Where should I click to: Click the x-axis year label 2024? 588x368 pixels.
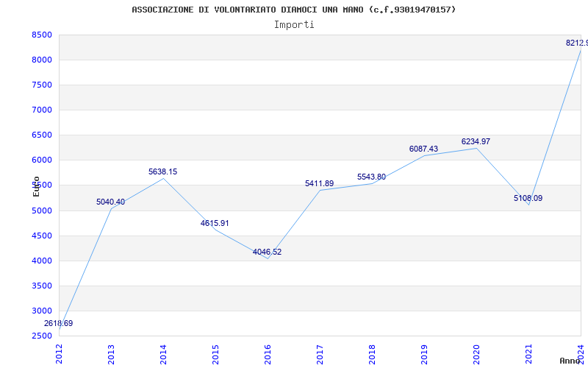click(581, 354)
